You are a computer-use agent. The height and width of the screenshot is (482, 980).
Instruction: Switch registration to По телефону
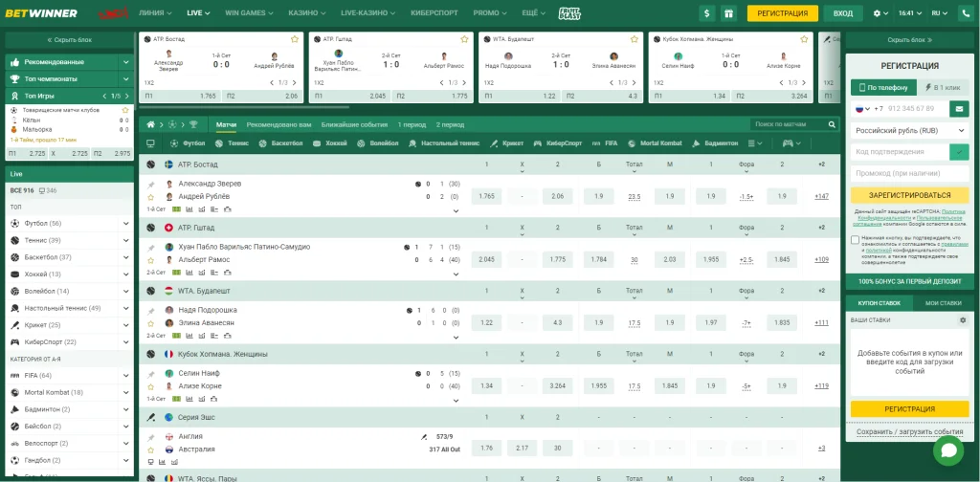coord(883,88)
